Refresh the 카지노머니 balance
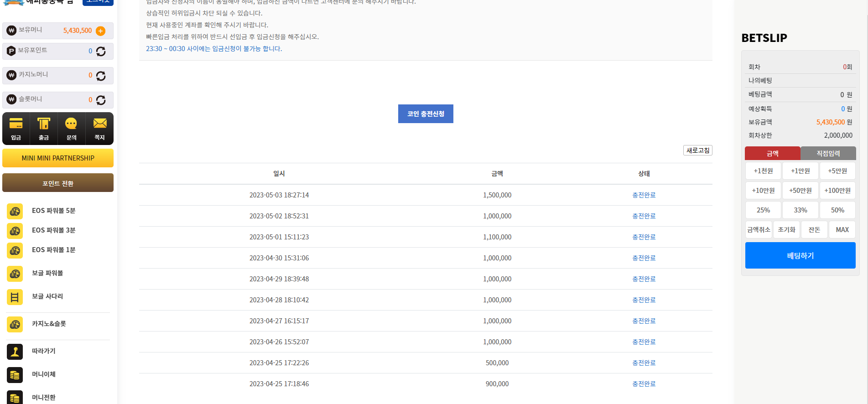 pos(101,76)
